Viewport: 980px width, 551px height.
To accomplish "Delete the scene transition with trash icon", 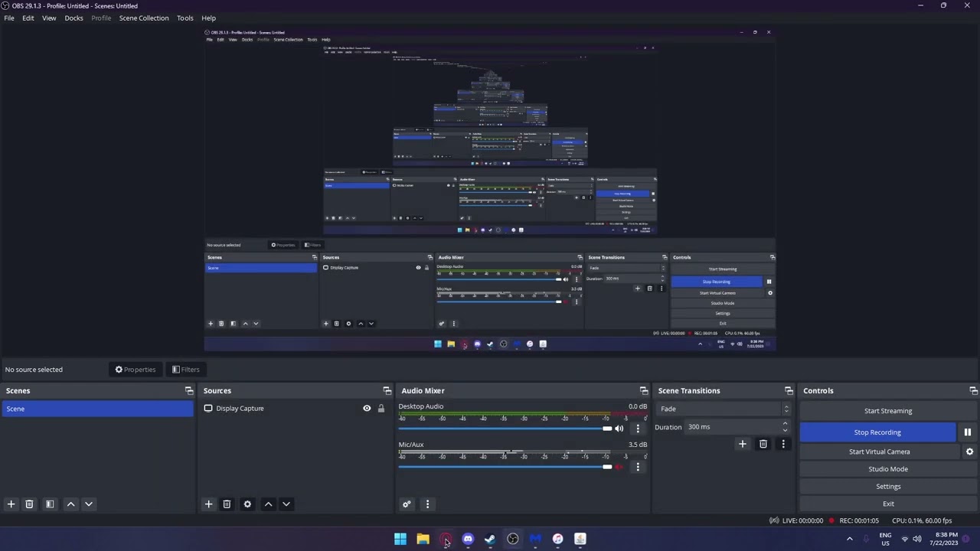I will pyautogui.click(x=763, y=444).
